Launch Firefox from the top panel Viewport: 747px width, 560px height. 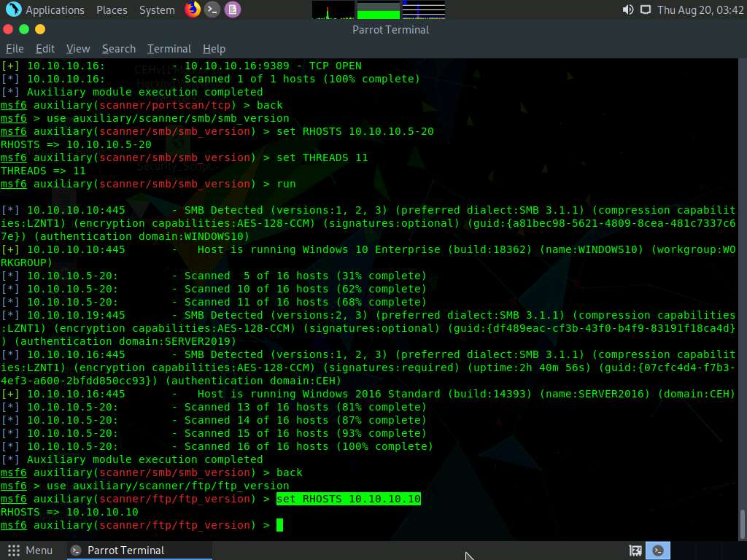[x=193, y=9]
